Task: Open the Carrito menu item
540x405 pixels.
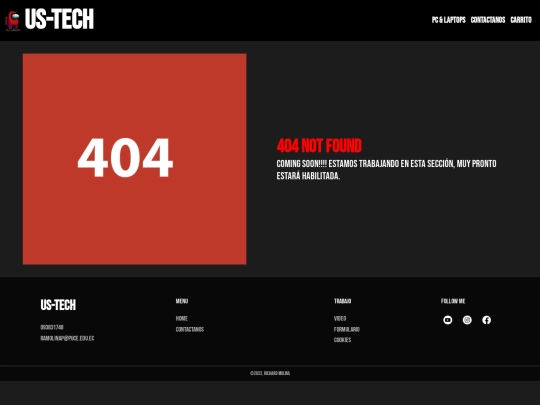Action: coord(521,20)
